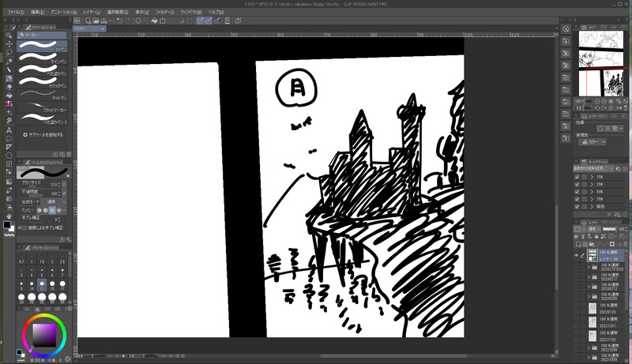Click the Fill icon in command bar

click(x=154, y=20)
